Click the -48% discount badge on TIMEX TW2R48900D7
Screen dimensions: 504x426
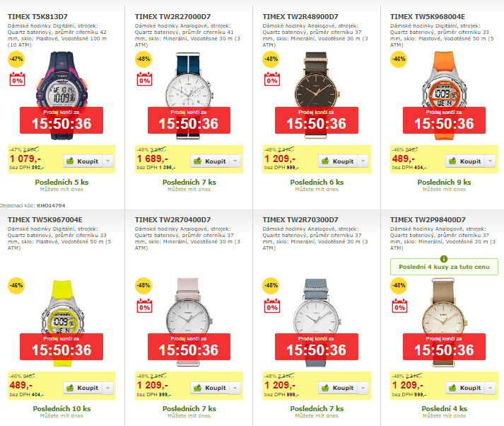coord(271,59)
